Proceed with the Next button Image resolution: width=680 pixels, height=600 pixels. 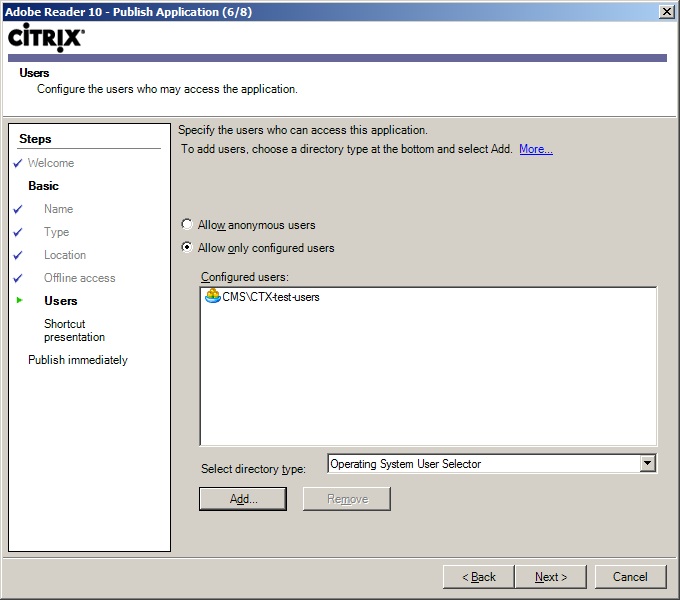click(551, 577)
